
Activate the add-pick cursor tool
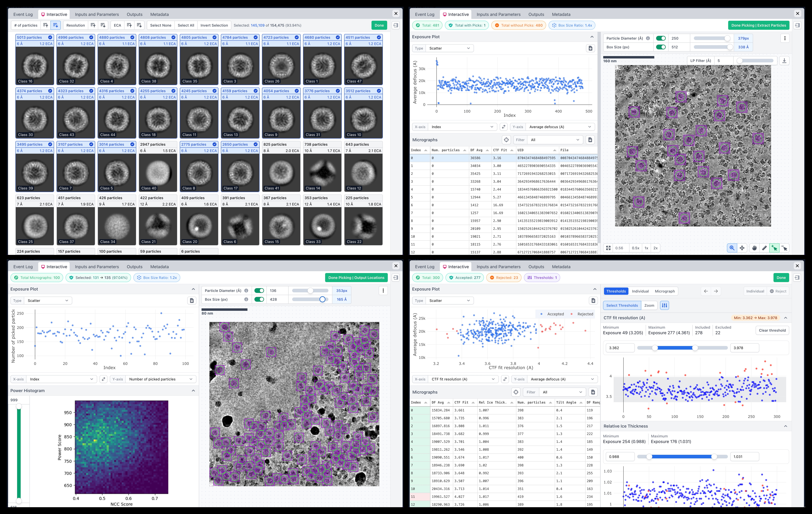(x=775, y=248)
